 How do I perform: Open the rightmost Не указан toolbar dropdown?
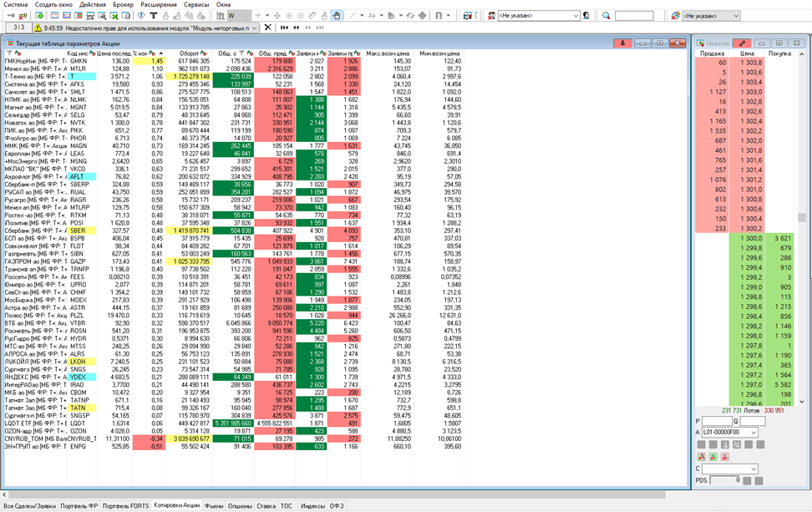point(711,16)
